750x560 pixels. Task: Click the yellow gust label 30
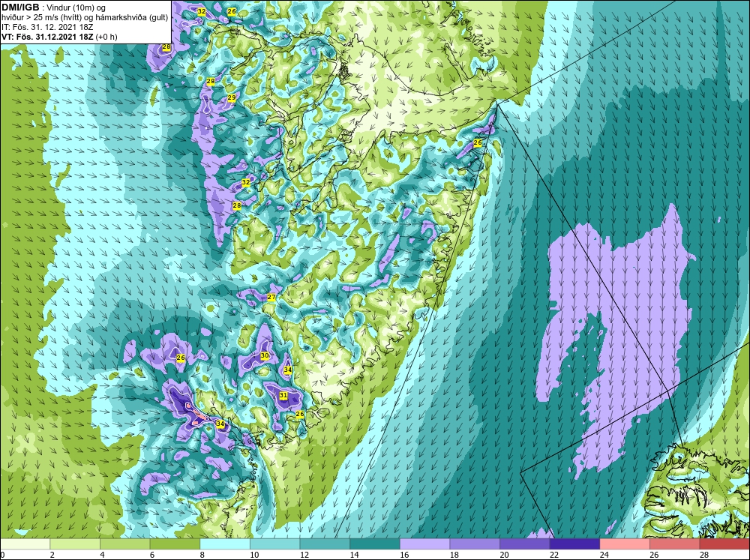click(265, 356)
